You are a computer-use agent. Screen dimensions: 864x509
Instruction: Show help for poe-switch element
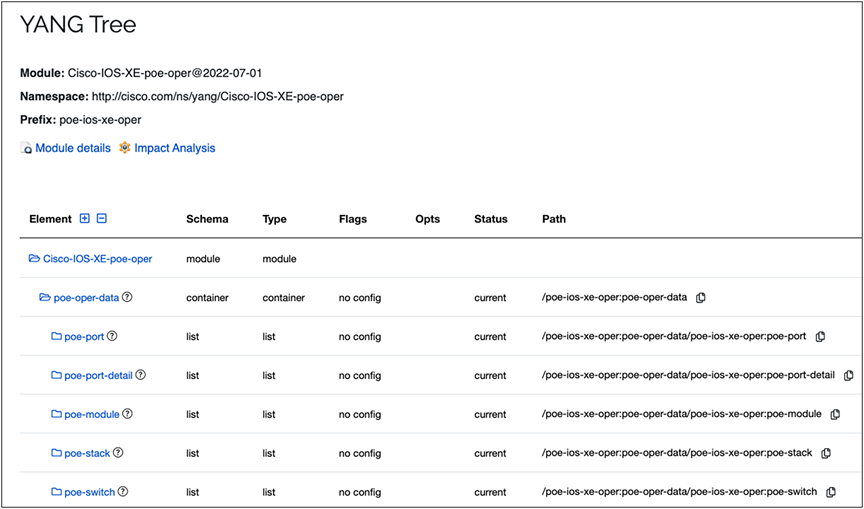[x=123, y=491]
